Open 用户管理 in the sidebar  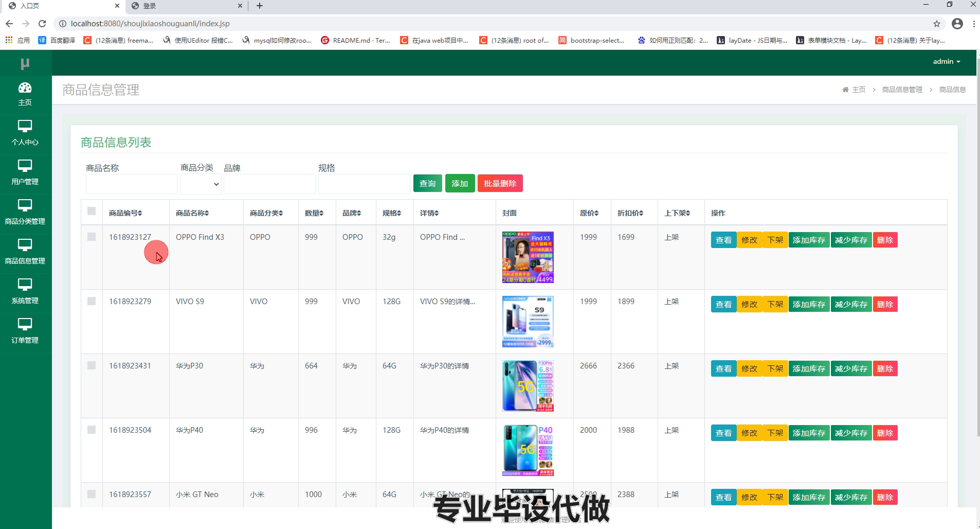point(25,173)
